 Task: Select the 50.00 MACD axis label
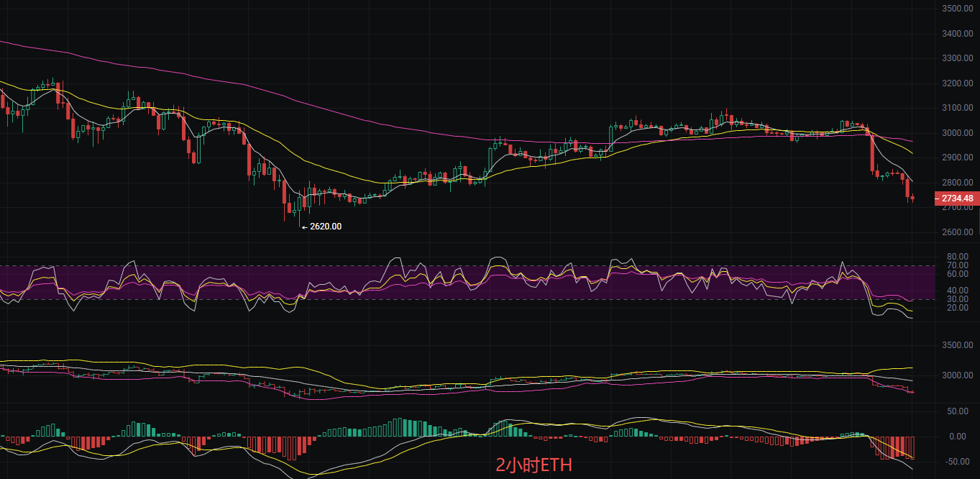pos(956,411)
